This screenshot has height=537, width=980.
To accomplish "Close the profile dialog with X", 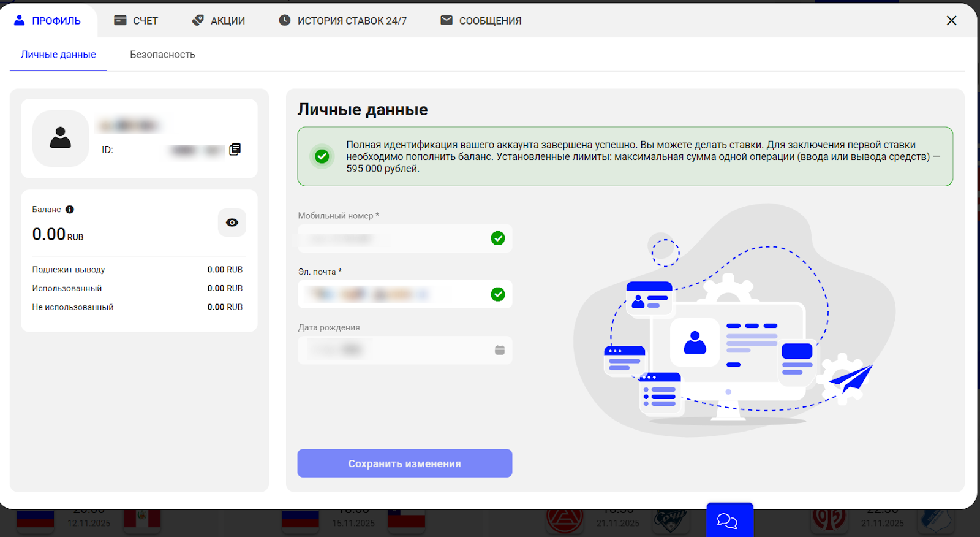I will (951, 21).
